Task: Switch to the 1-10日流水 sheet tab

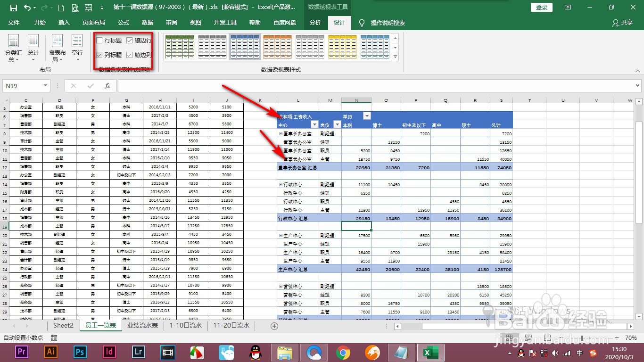Action: pyautogui.click(x=186, y=326)
